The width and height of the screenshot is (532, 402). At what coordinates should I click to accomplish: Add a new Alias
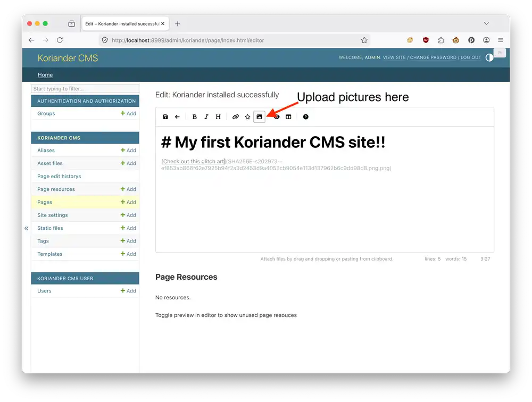(128, 150)
